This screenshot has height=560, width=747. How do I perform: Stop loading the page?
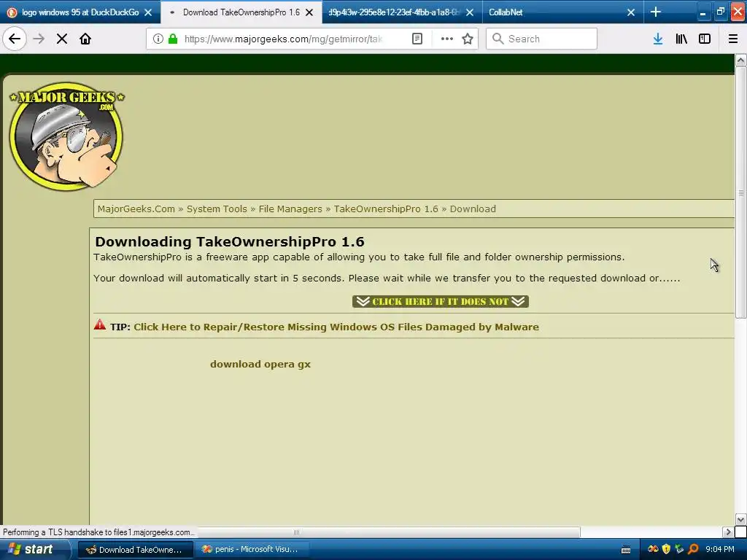[61, 39]
